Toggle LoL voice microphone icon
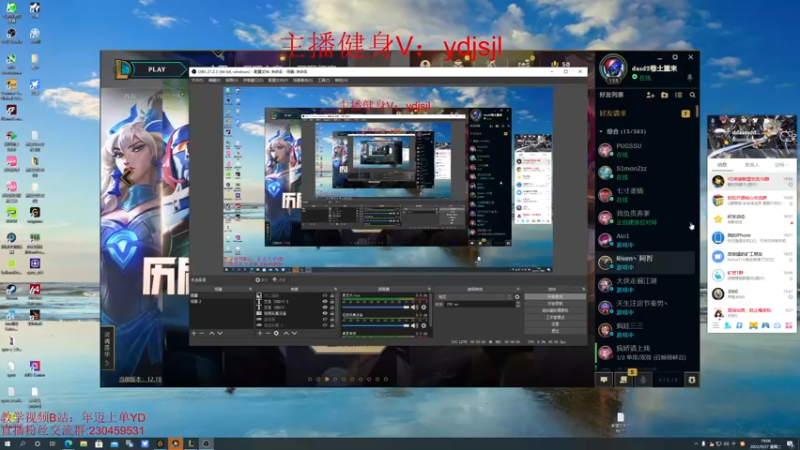The height and width of the screenshot is (450, 800). [643, 380]
